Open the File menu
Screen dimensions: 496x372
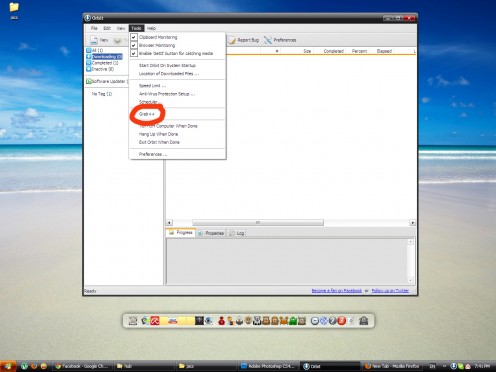point(94,28)
